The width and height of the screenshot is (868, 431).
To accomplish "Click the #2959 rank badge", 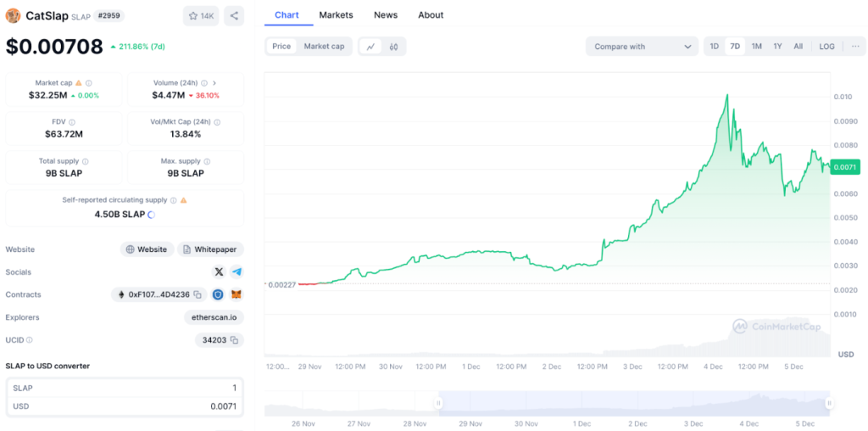I will [x=109, y=16].
